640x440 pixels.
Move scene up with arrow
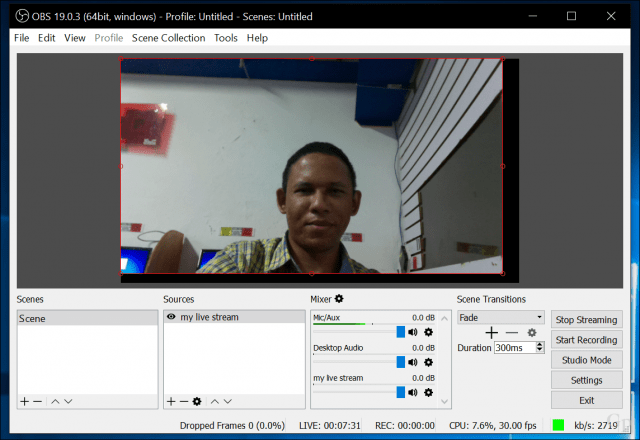point(55,402)
